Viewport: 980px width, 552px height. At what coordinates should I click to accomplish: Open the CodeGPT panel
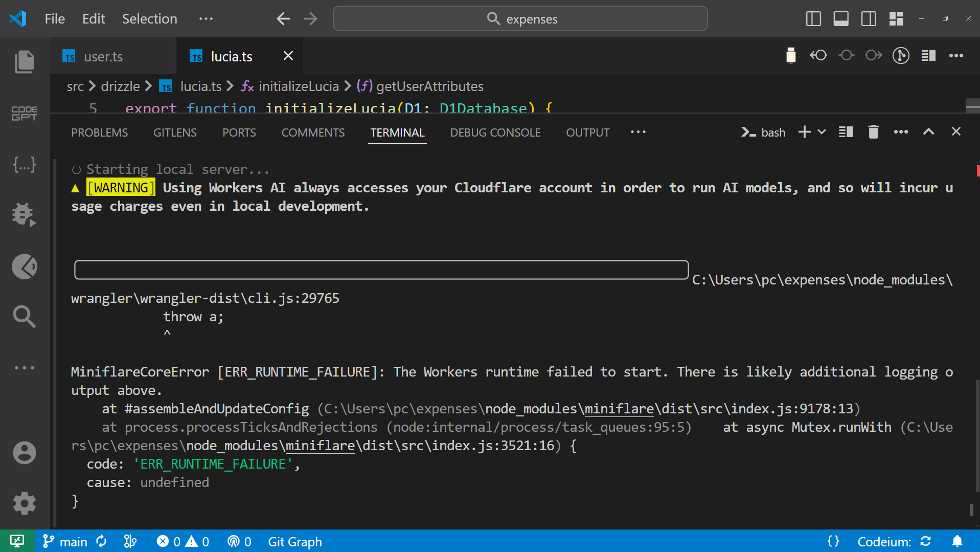24,113
